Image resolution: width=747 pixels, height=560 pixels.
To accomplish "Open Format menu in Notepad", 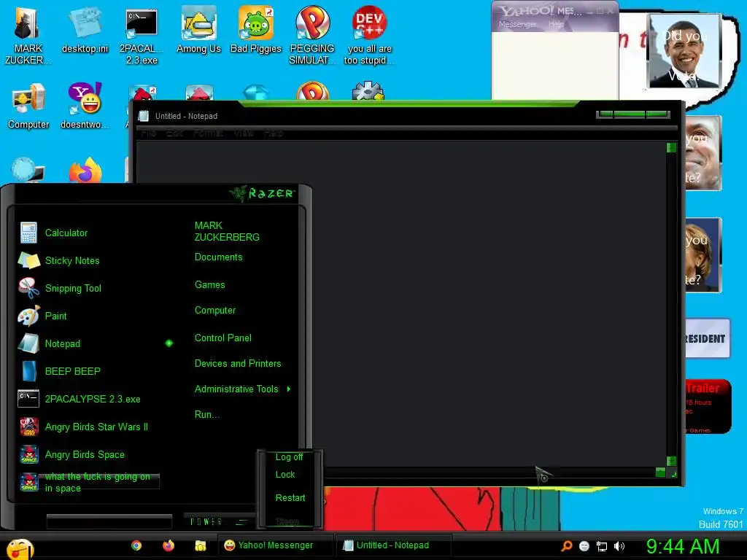I will click(208, 133).
